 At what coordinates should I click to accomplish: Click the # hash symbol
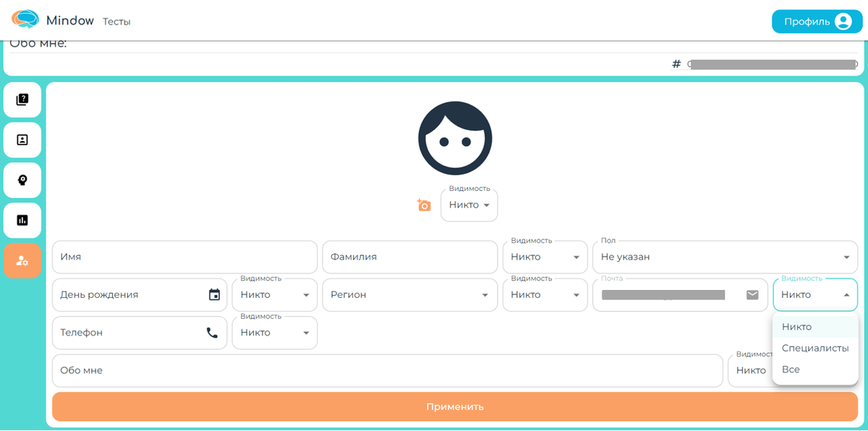676,64
